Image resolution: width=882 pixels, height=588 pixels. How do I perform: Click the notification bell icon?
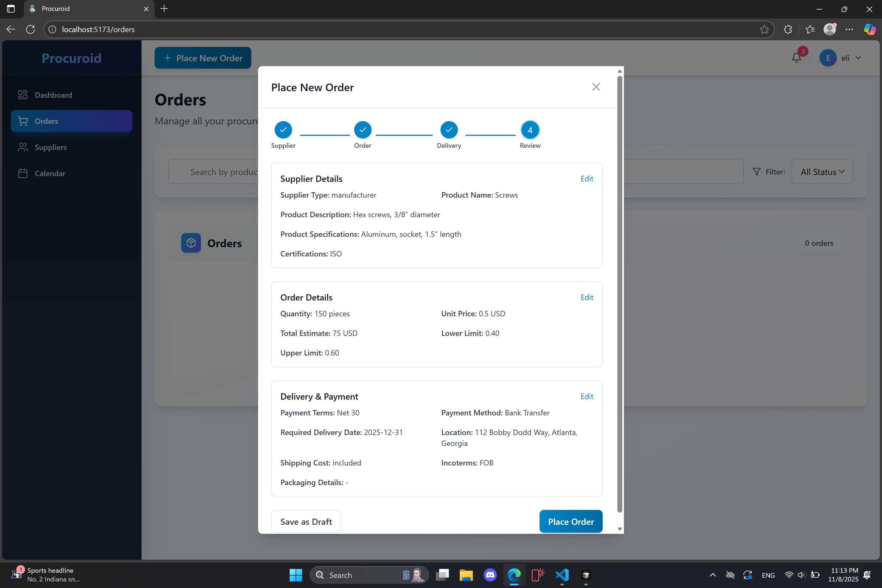(796, 58)
